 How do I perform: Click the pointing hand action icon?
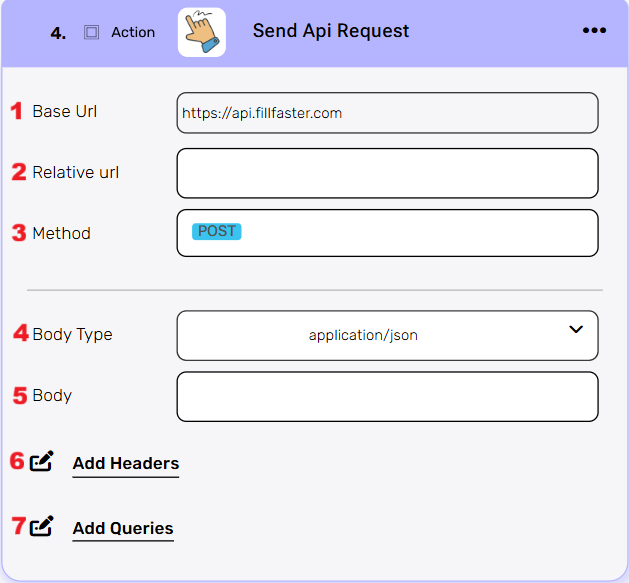pos(202,32)
